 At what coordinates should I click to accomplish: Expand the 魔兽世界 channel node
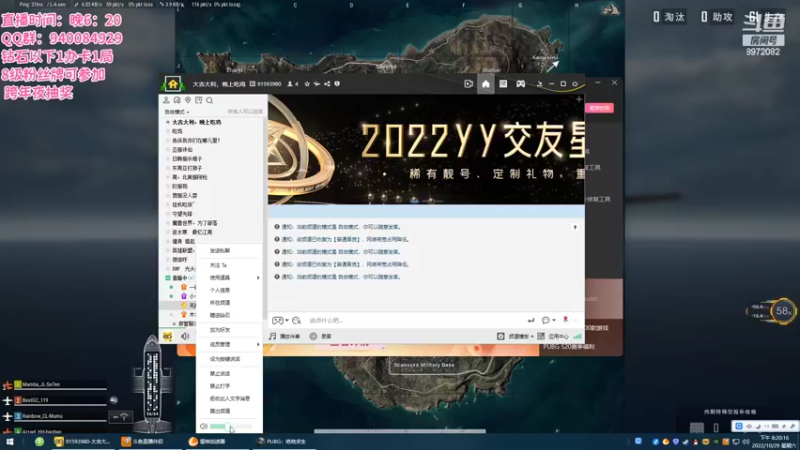pos(167,223)
